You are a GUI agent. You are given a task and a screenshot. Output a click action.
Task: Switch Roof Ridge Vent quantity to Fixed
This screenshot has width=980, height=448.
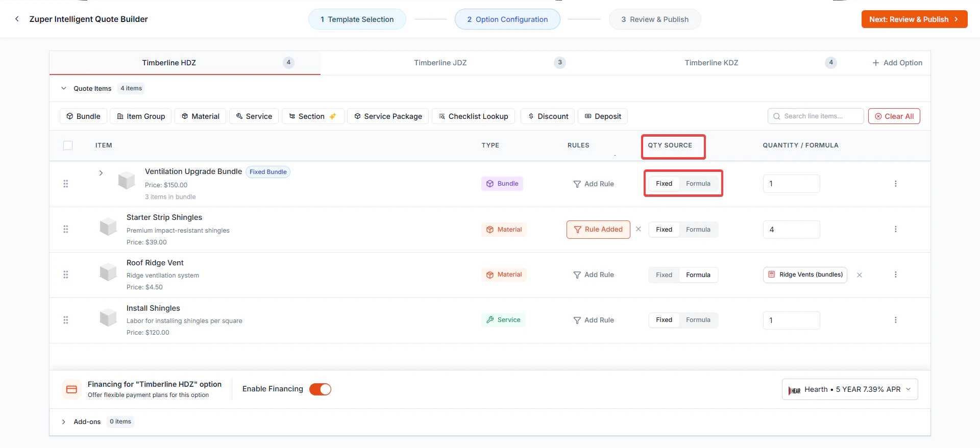[x=664, y=275]
